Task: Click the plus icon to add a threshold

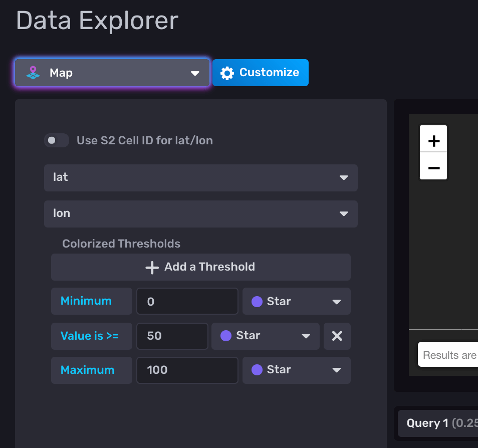Action: [152, 267]
